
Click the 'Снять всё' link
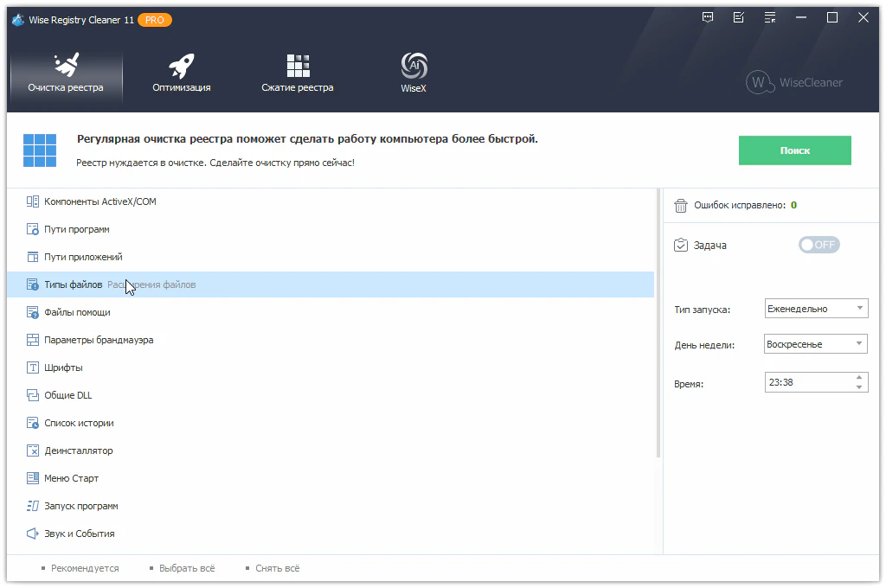tap(277, 568)
